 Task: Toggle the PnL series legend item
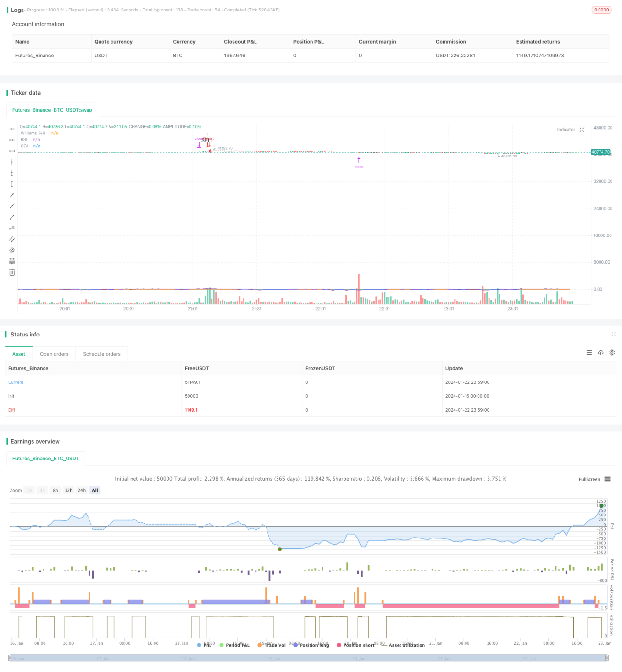(x=204, y=645)
